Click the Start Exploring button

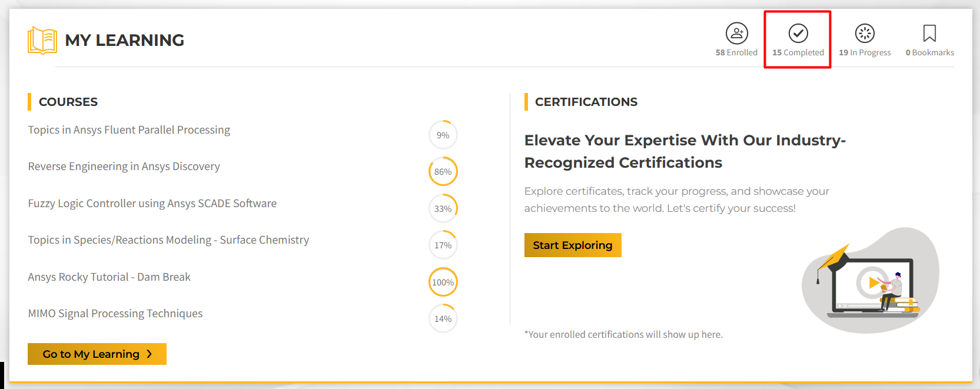tap(573, 245)
